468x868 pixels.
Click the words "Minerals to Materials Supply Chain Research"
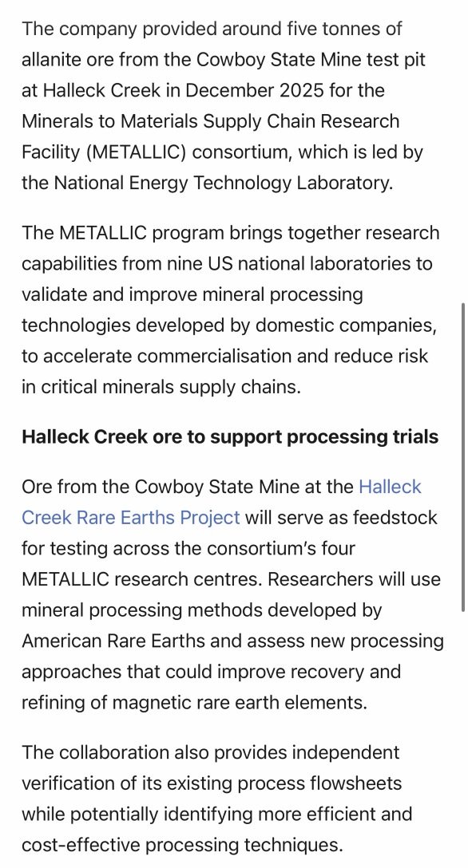coord(211,121)
